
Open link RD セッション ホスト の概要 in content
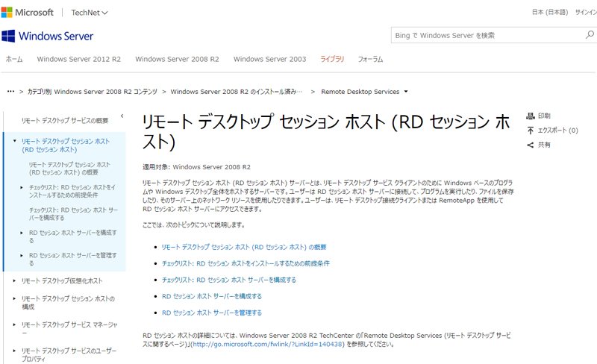pyautogui.click(x=244, y=247)
